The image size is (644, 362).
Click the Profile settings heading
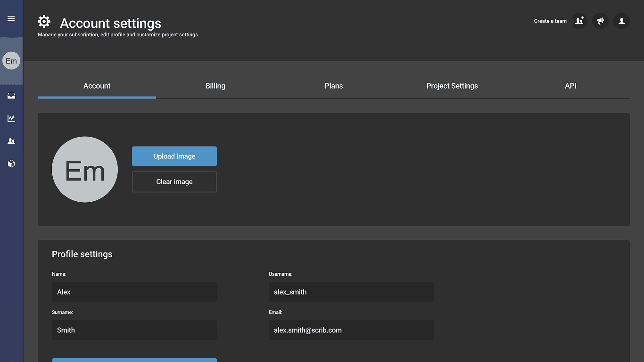[x=82, y=254]
